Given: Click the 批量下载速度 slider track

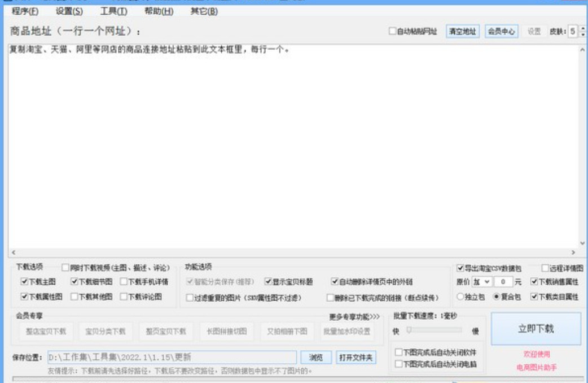Looking at the screenshot, I should [x=435, y=330].
